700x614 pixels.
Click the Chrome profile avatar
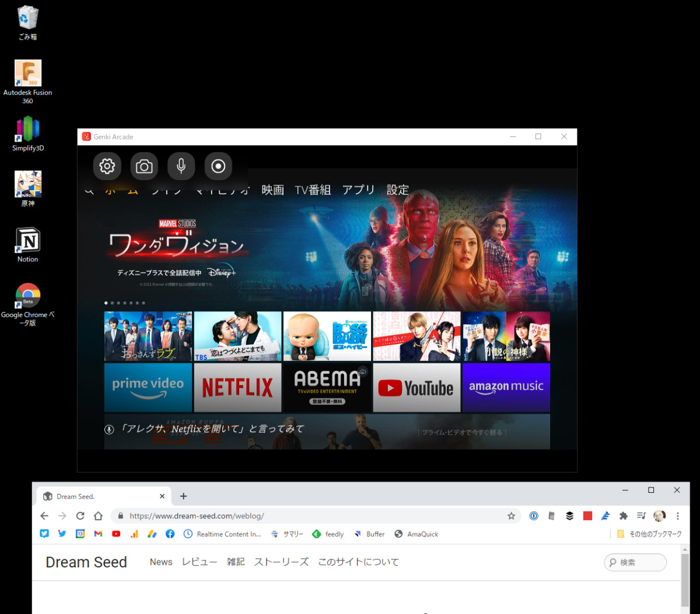tap(660, 516)
